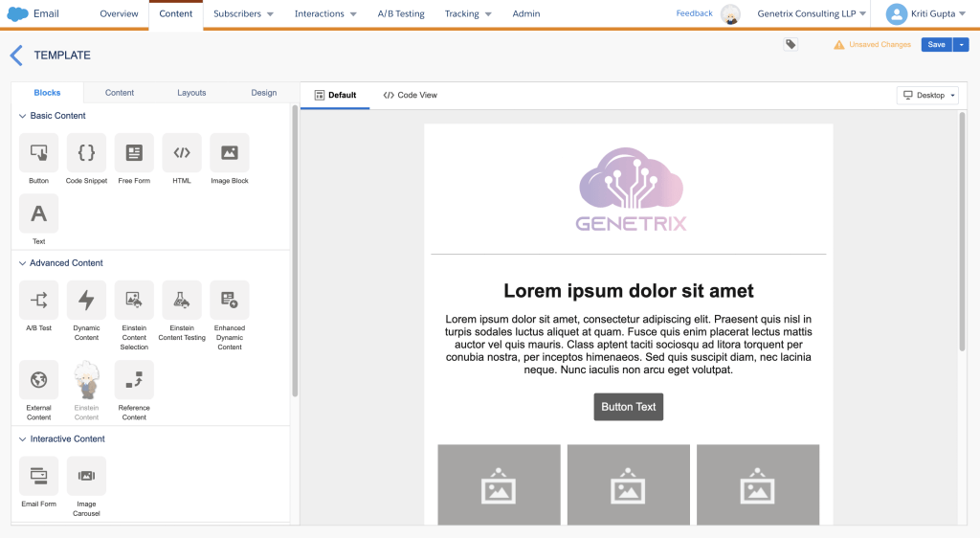Collapse the Interactive Content section
The width and height of the screenshot is (980, 538).
coord(23,439)
